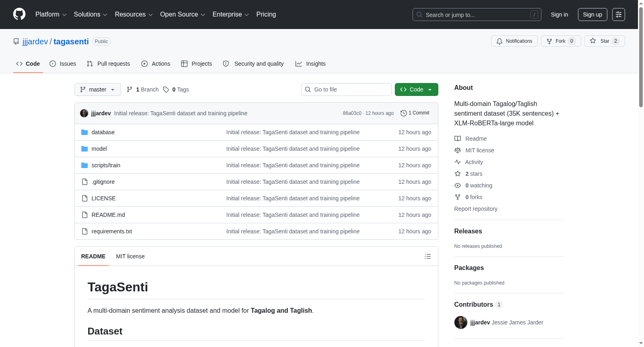This screenshot has width=644, height=347.
Task: Switch to the Pull requests tab
Action: tap(108, 64)
